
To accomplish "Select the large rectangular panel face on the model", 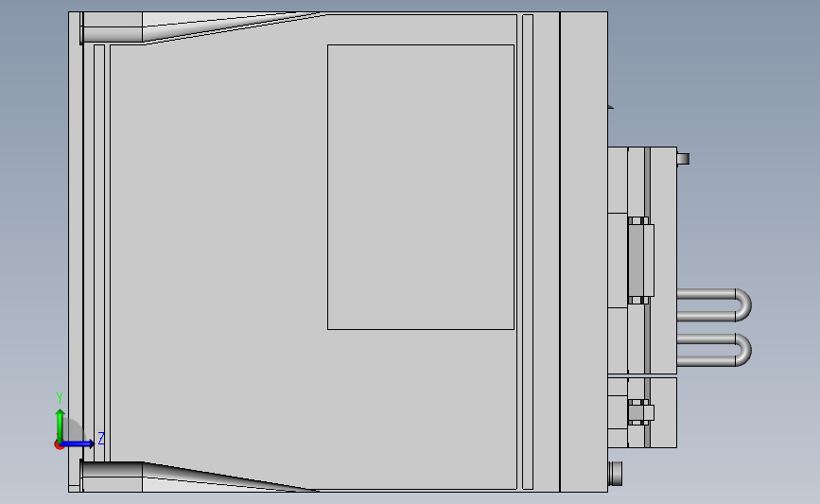I will pyautogui.click(x=421, y=187).
